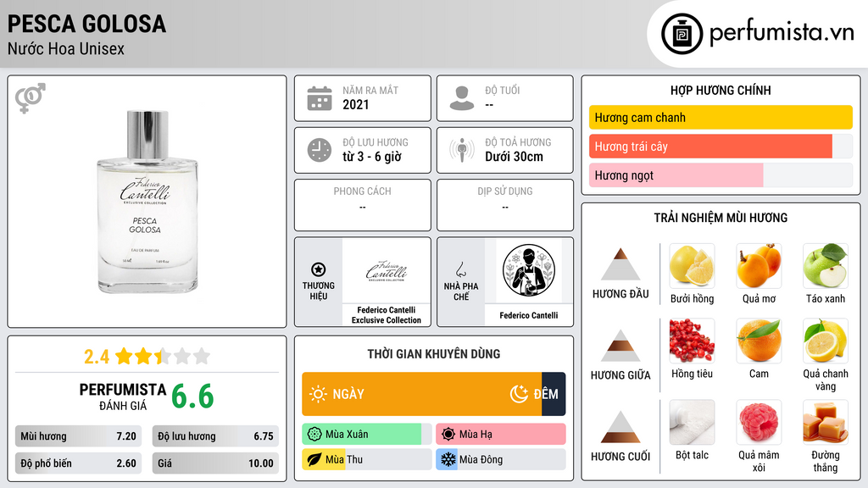This screenshot has height=488, width=868.
Task: Click the Mùa Đông season bar
Action: (x=501, y=459)
